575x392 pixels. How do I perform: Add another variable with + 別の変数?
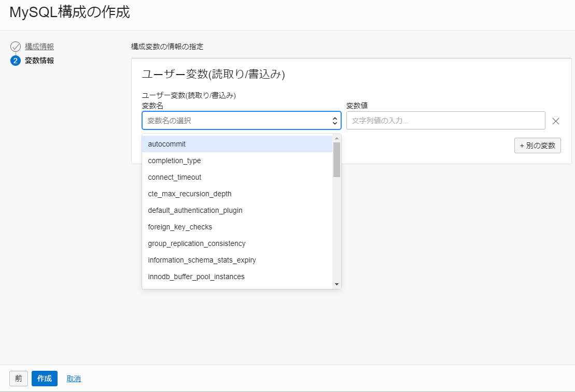coord(537,146)
